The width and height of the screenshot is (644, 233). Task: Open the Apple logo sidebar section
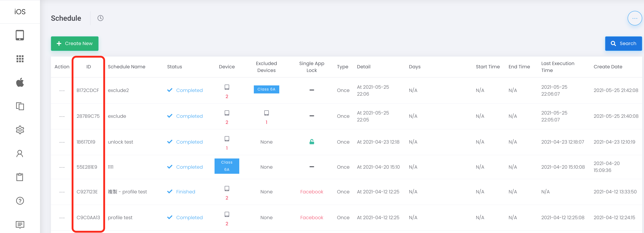(20, 82)
